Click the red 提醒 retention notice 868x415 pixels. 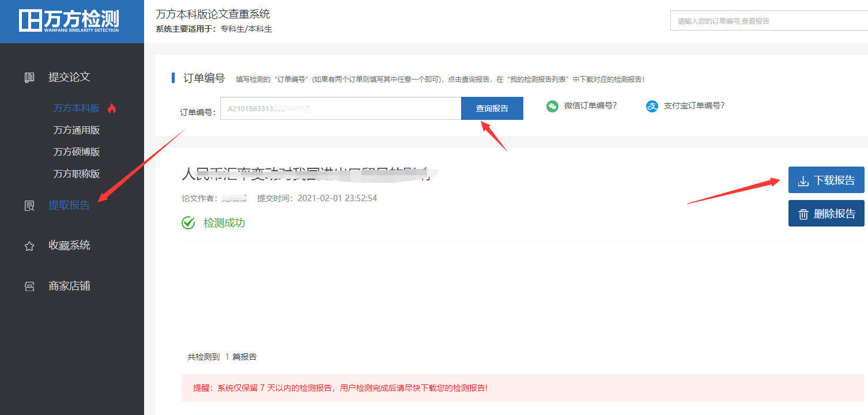click(523, 388)
